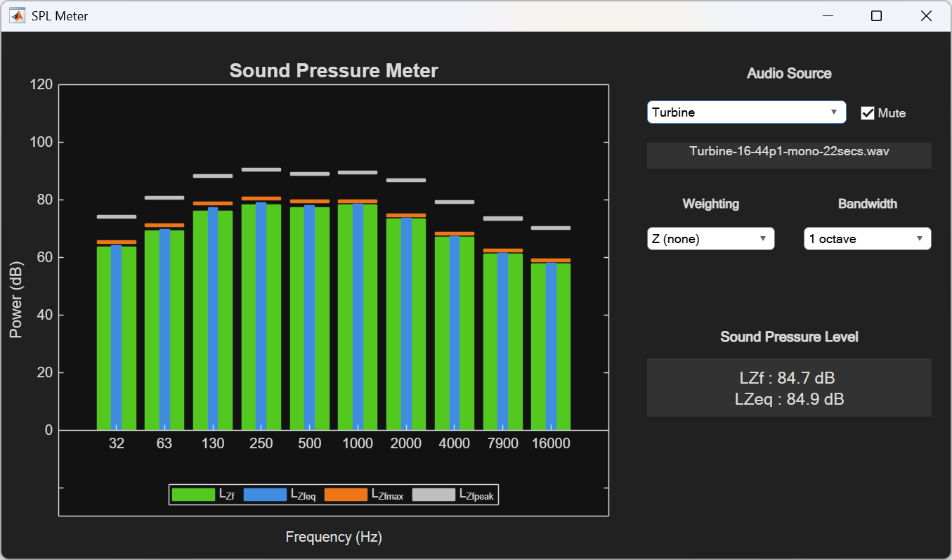The image size is (952, 560).
Task: Click the gray peak marker above 16000 Hz
Action: pos(551,228)
